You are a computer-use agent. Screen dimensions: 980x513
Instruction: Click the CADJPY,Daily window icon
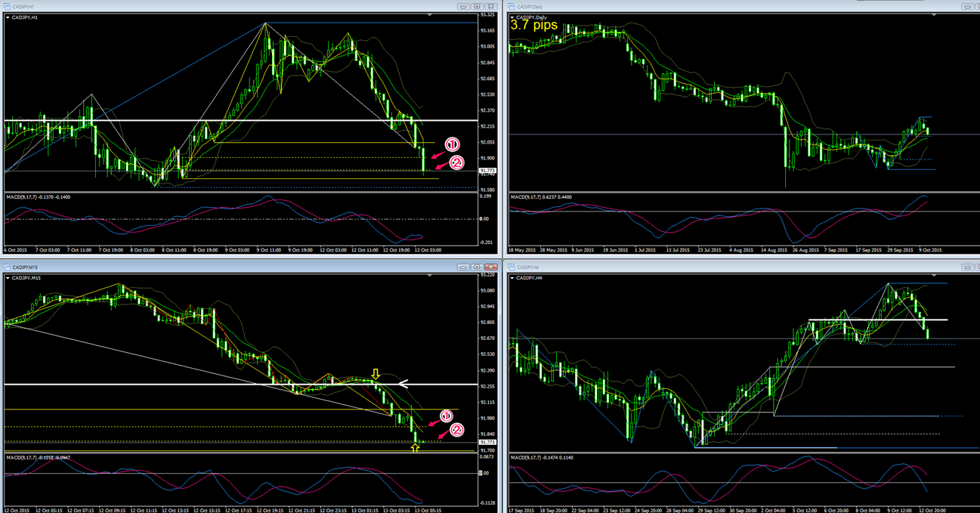[512, 7]
